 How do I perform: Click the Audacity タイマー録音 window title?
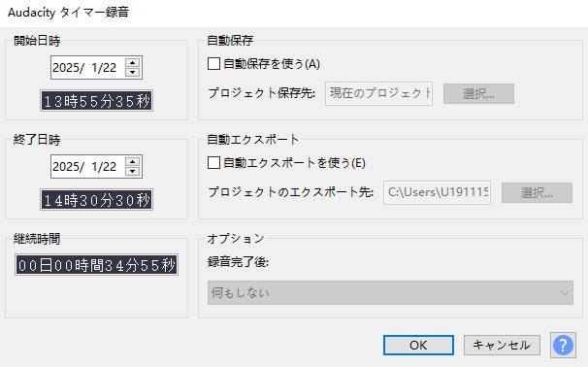[68, 13]
